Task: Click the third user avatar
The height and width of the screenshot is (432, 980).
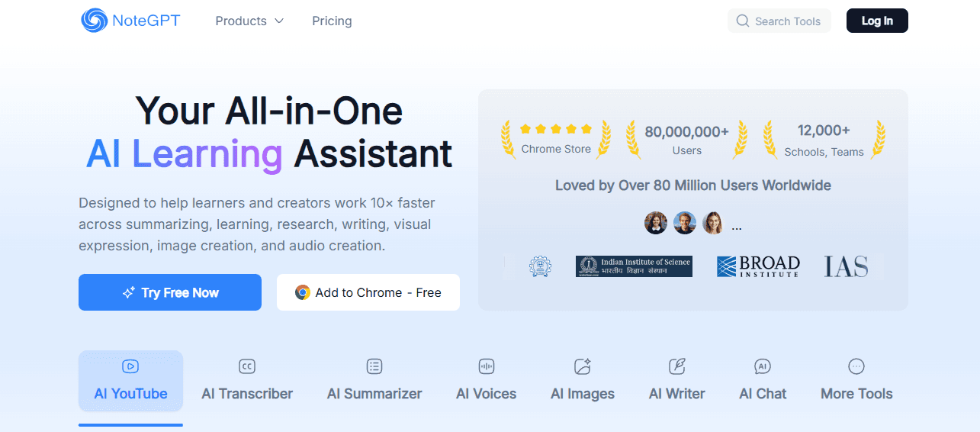Action: [713, 223]
